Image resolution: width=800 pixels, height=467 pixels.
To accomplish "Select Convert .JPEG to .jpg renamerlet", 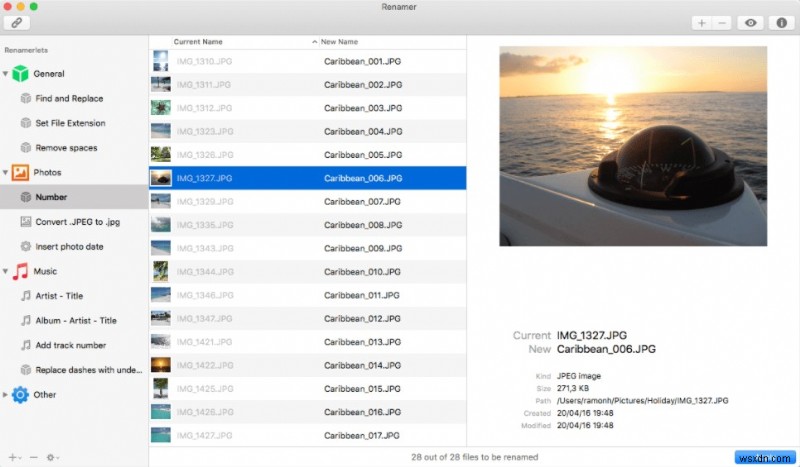I will (78, 222).
